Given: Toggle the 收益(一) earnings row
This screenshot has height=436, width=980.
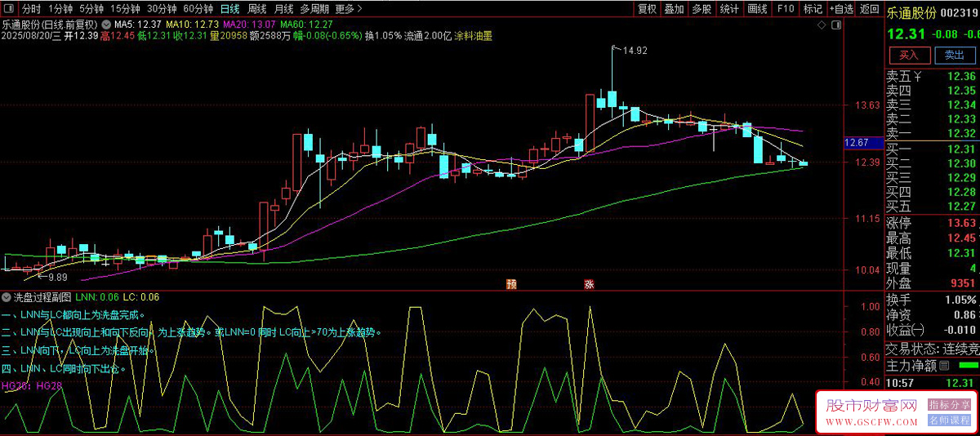Looking at the screenshot, I should click(933, 330).
